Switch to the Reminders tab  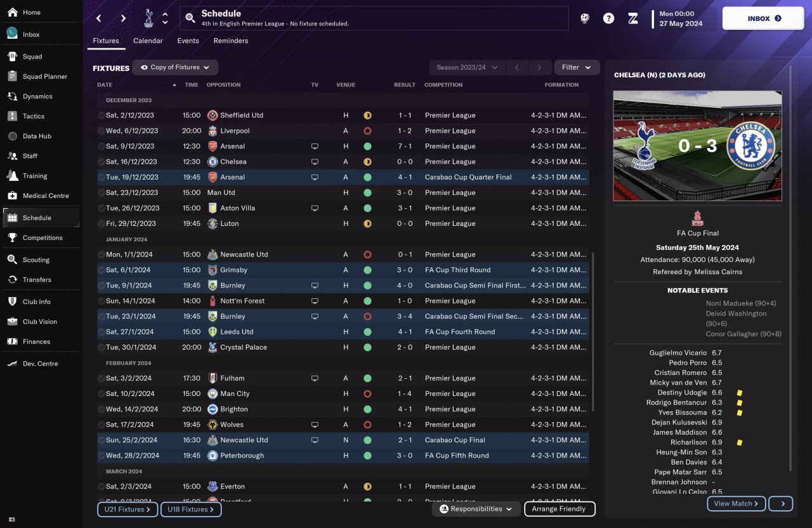(x=231, y=41)
